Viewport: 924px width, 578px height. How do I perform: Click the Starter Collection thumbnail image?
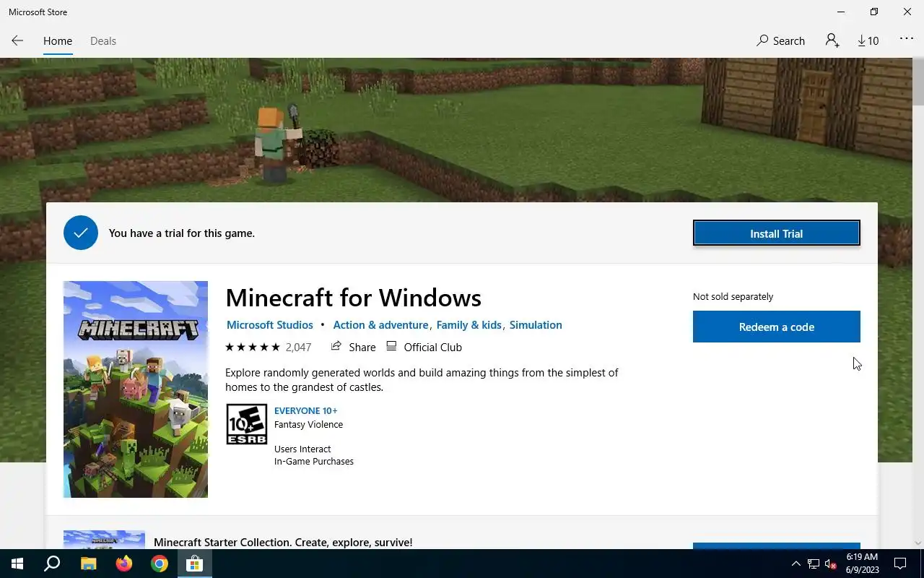[104, 539]
